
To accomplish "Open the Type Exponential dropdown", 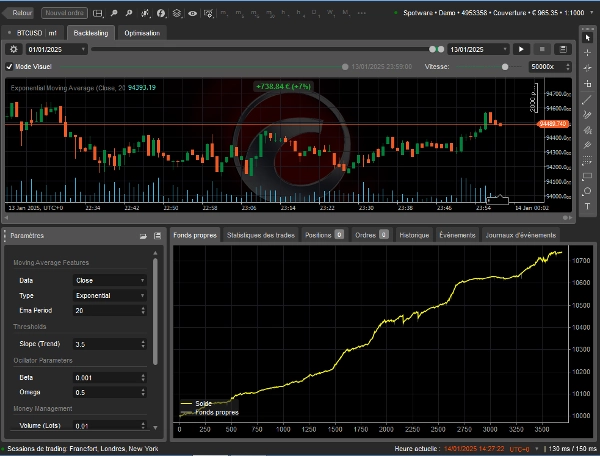I will (109, 295).
